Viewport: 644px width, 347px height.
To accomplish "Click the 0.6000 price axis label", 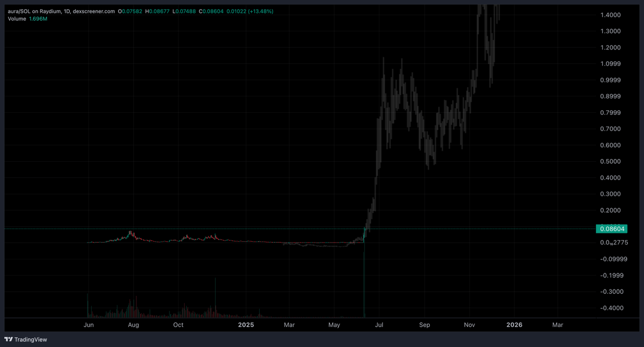I will tap(611, 145).
